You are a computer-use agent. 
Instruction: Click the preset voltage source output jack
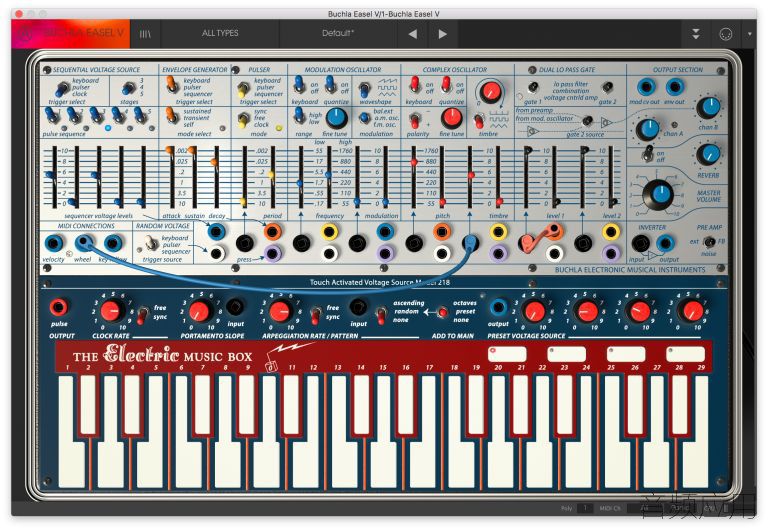(x=498, y=308)
